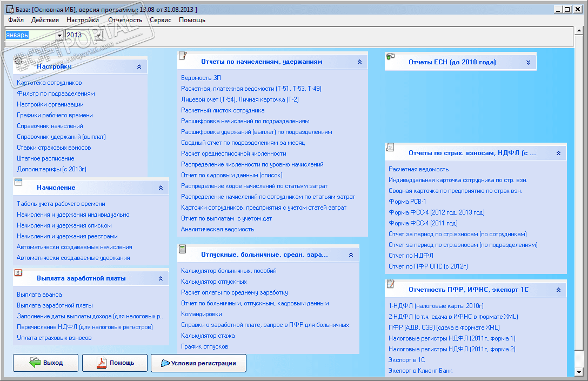Image resolution: width=588 pixels, height=381 pixels.
Task: Open the month dropdown showing январь
Action: point(59,35)
